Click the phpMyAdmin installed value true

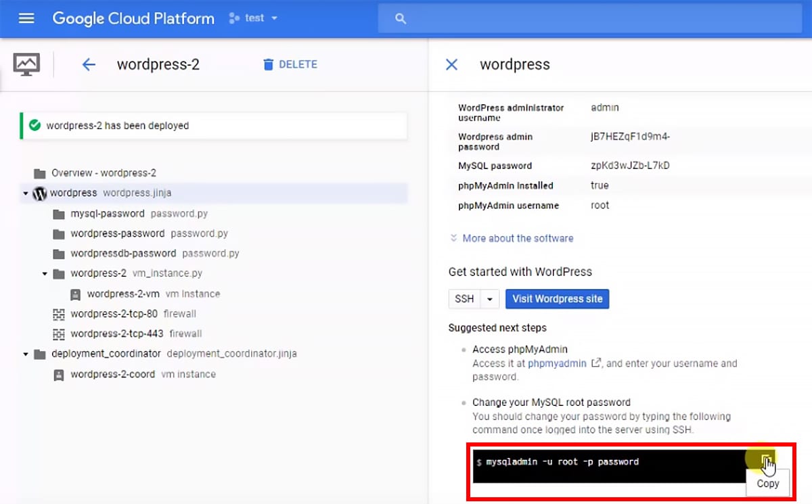click(x=600, y=185)
